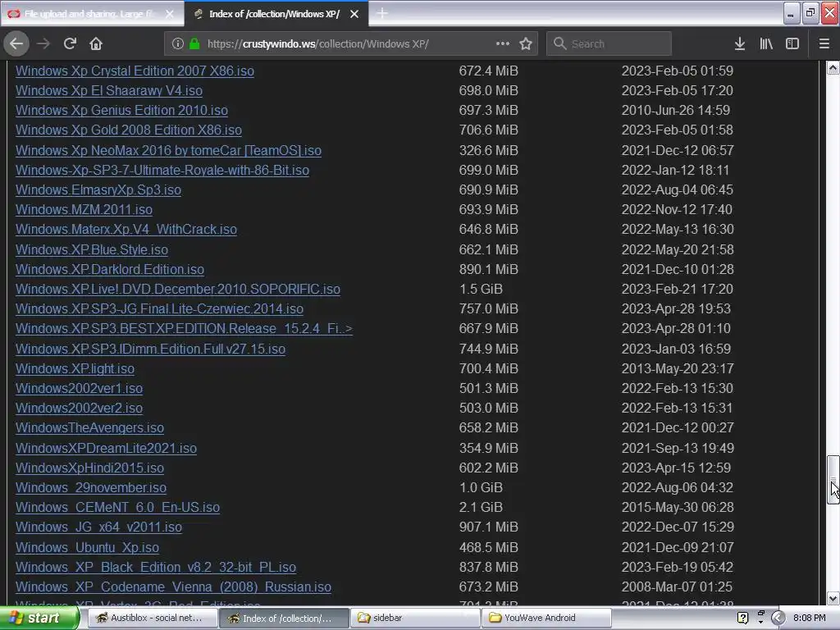Open Windows Xp El Shaarawy V4.iso link
Image resolution: width=840 pixels, height=630 pixels.
[x=109, y=90]
